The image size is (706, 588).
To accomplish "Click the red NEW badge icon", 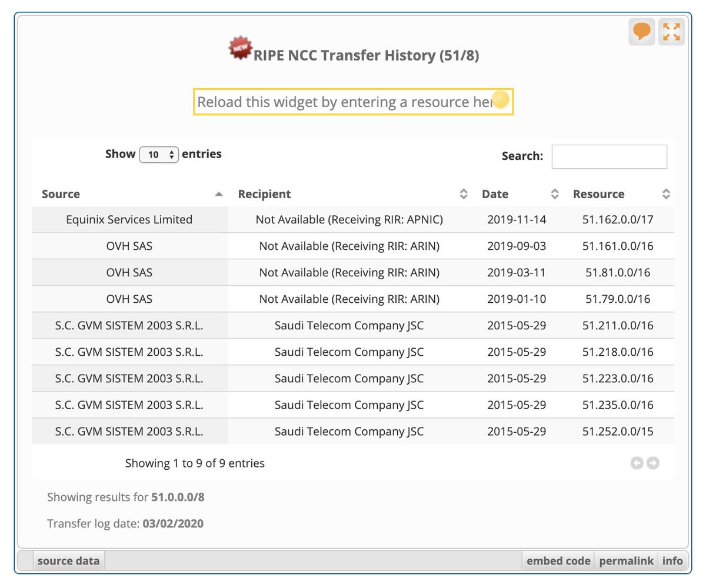I will point(240,49).
